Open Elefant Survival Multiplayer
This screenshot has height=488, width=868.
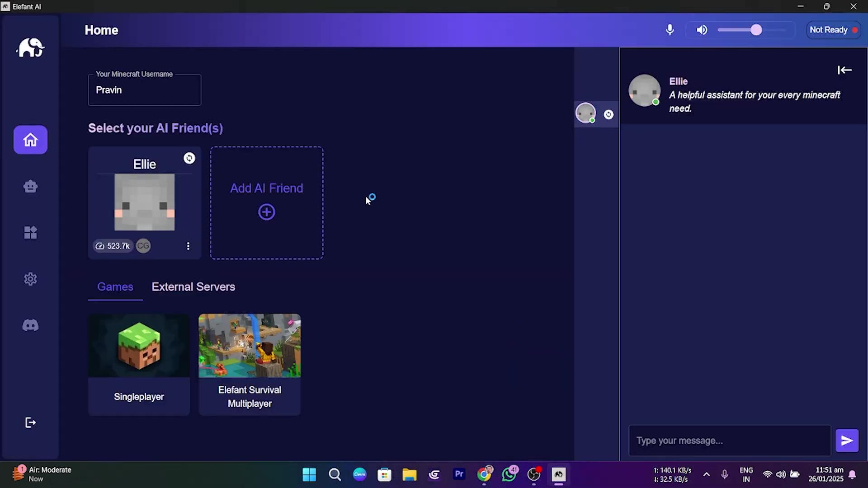(x=249, y=364)
